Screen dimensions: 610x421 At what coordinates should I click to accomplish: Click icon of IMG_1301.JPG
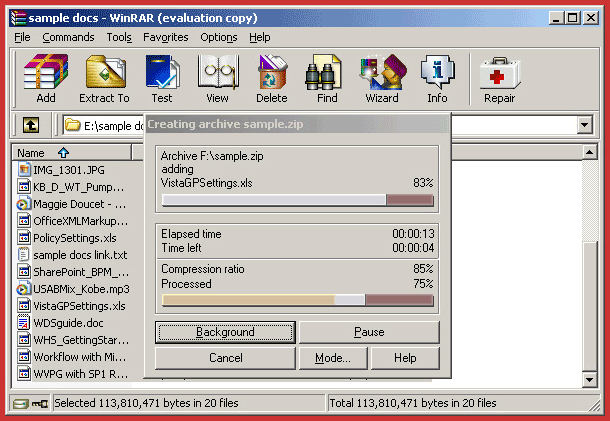tap(24, 170)
